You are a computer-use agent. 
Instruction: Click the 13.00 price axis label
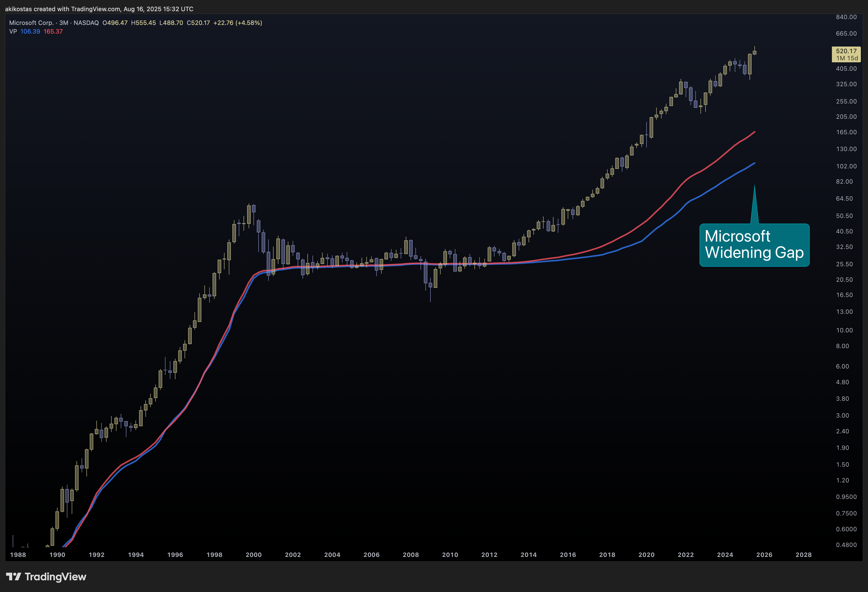(x=844, y=312)
